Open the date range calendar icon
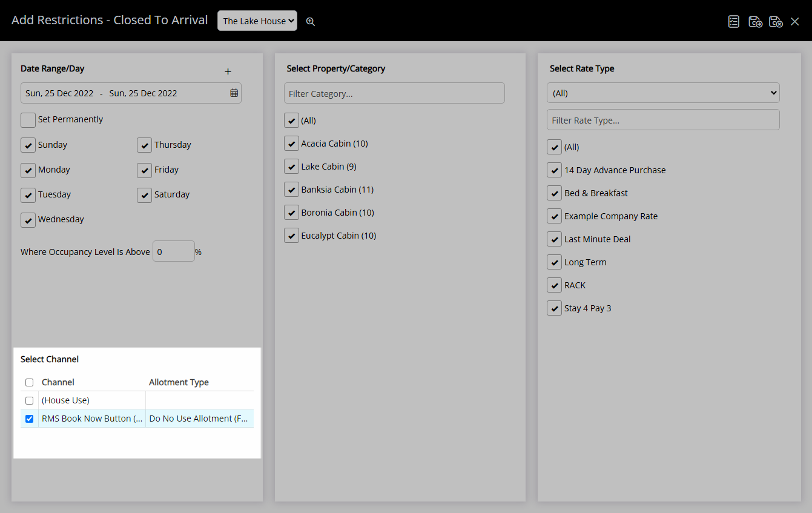This screenshot has height=513, width=812. [x=234, y=93]
